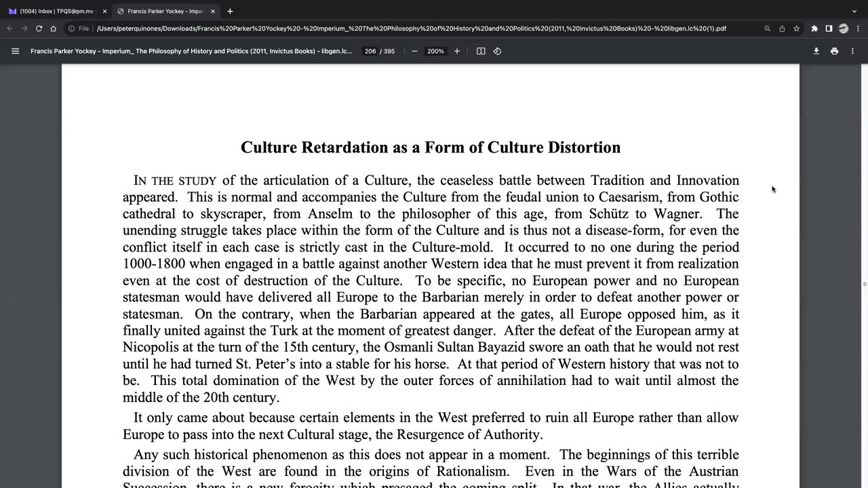The height and width of the screenshot is (488, 868).
Task: Switch to the Inbox TPQS@pm.me tab
Action: [56, 11]
